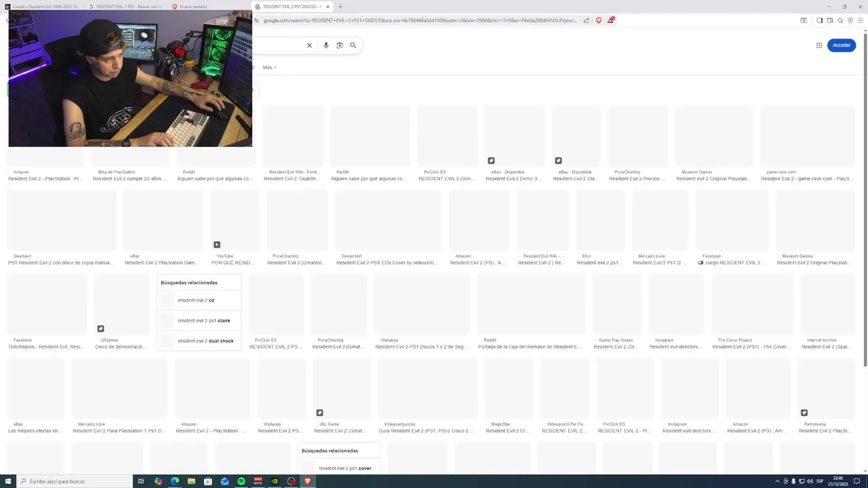Click the address bar URL

(419, 20)
